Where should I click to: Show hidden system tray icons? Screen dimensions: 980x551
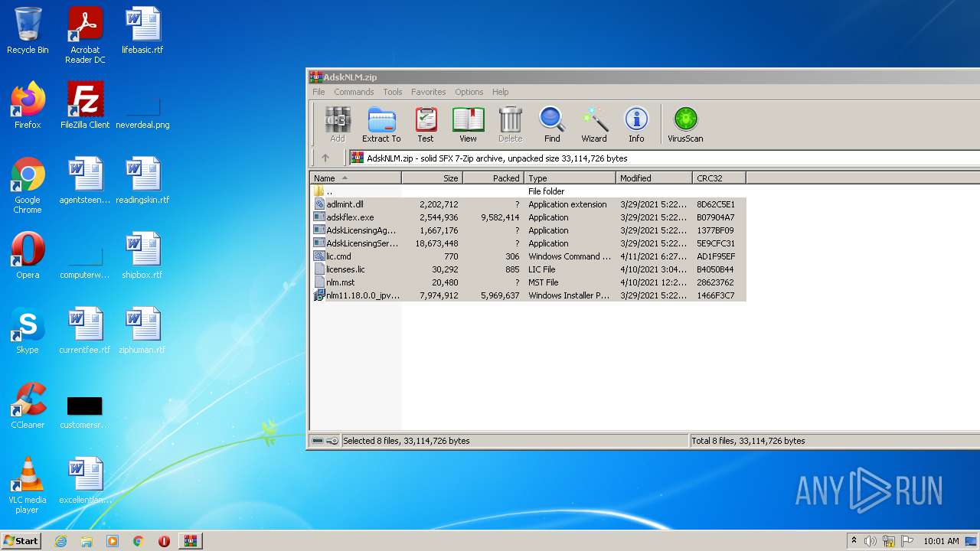(854, 541)
